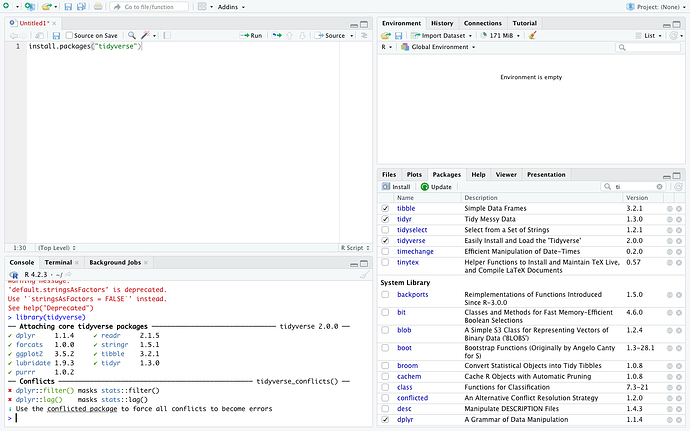Image resolution: width=690 pixels, height=431 pixels.
Task: Open the Project (None) dropdown
Action: [x=655, y=7]
